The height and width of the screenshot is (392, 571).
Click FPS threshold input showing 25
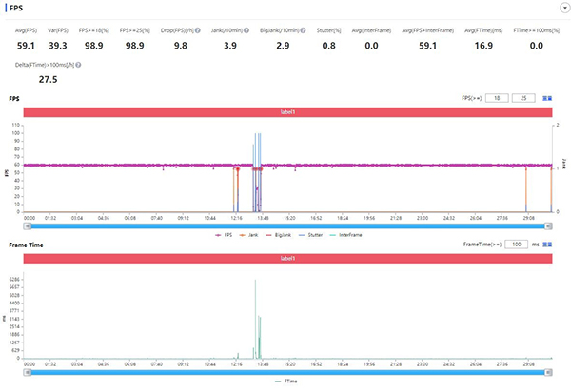522,98
